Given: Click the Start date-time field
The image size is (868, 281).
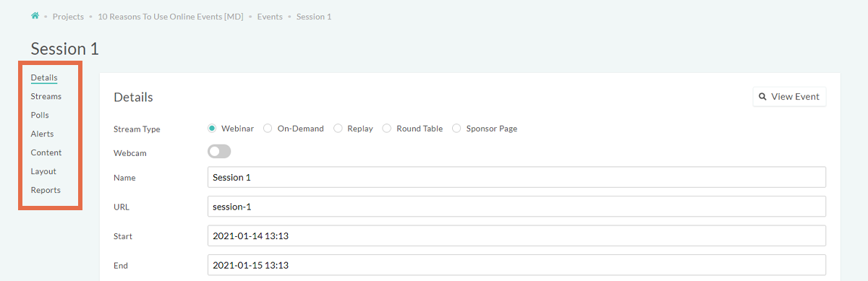Looking at the screenshot, I should (x=516, y=236).
